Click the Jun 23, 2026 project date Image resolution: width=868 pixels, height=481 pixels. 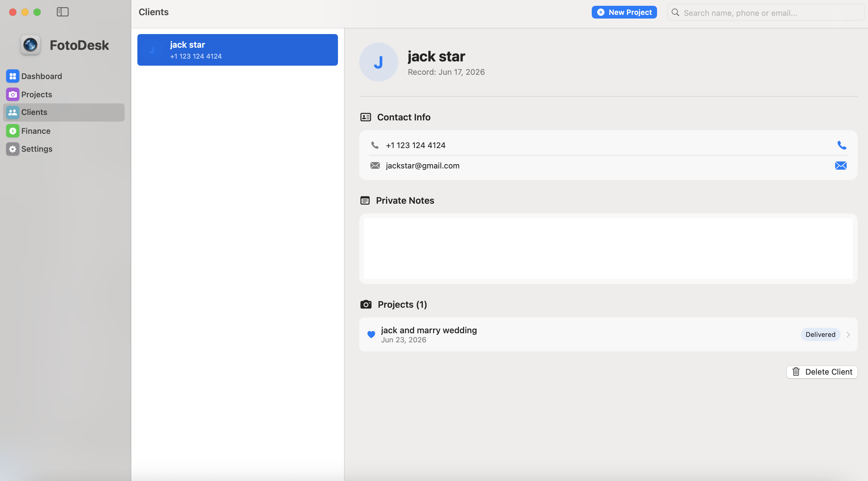click(x=403, y=340)
